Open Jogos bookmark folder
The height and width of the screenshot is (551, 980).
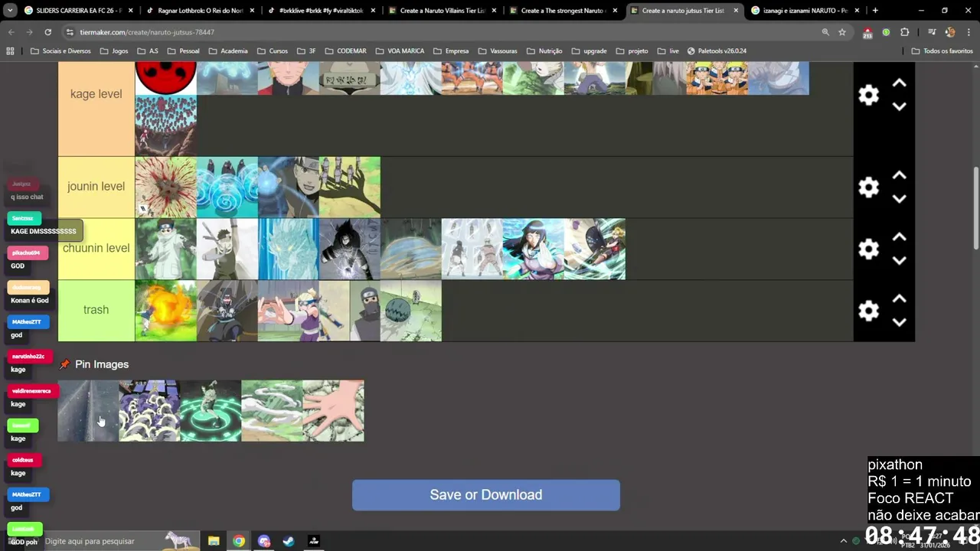(114, 51)
